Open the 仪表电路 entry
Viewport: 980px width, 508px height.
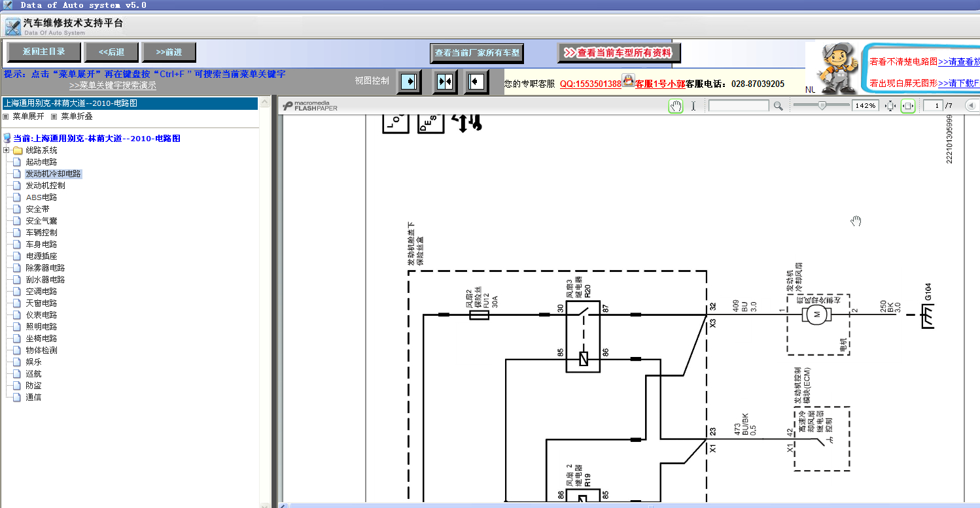point(41,315)
